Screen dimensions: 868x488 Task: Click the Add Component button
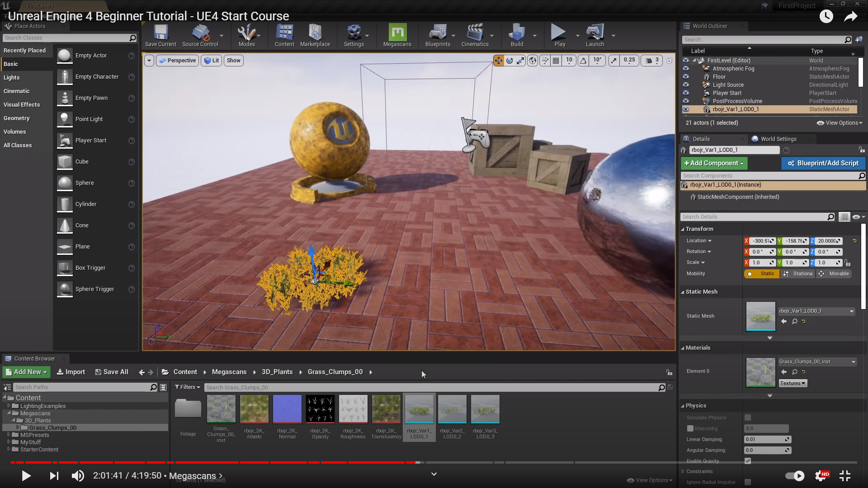point(714,163)
